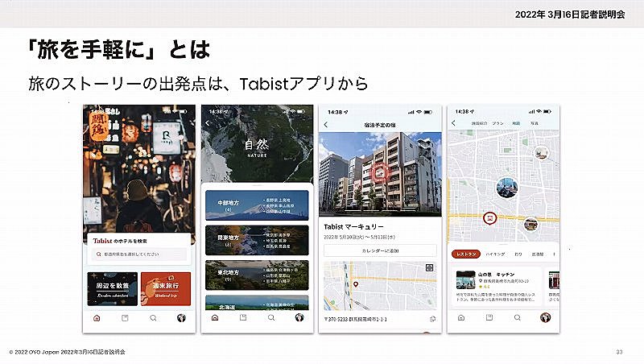Open profile avatar on the 自然 screen
Screen dimensions: 644x364
tap(299, 317)
